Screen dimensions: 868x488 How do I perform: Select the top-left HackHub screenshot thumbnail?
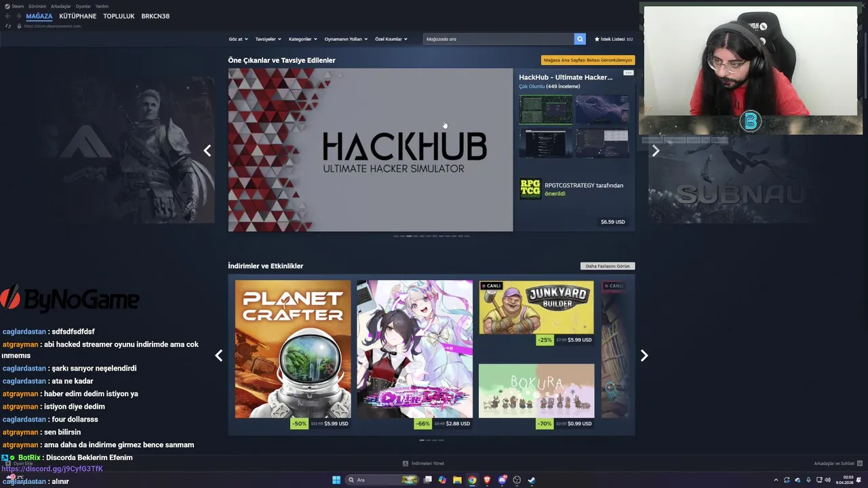(546, 110)
